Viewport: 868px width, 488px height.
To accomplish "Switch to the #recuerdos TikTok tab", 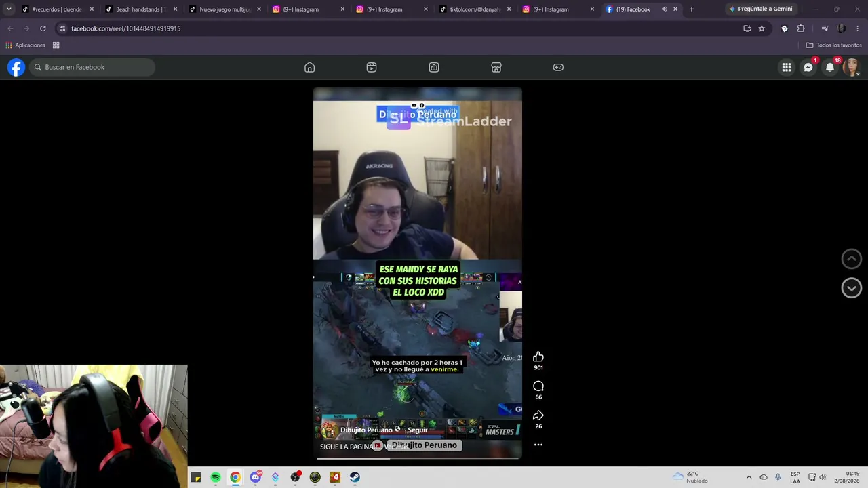I will point(57,9).
